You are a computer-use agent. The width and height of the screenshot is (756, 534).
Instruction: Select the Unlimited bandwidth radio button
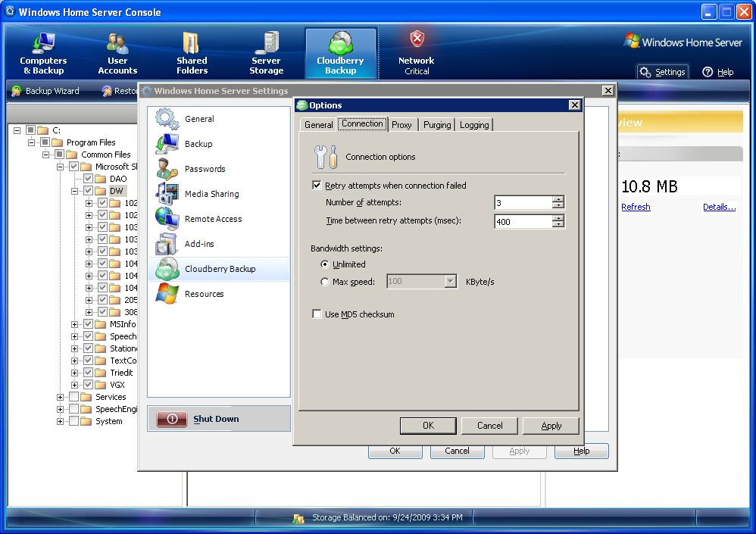325,264
